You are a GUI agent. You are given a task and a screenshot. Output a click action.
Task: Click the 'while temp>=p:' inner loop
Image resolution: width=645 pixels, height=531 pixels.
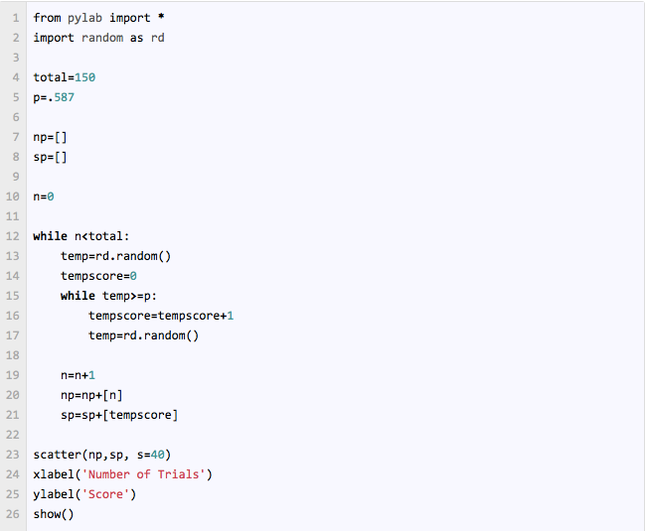pyautogui.click(x=108, y=295)
